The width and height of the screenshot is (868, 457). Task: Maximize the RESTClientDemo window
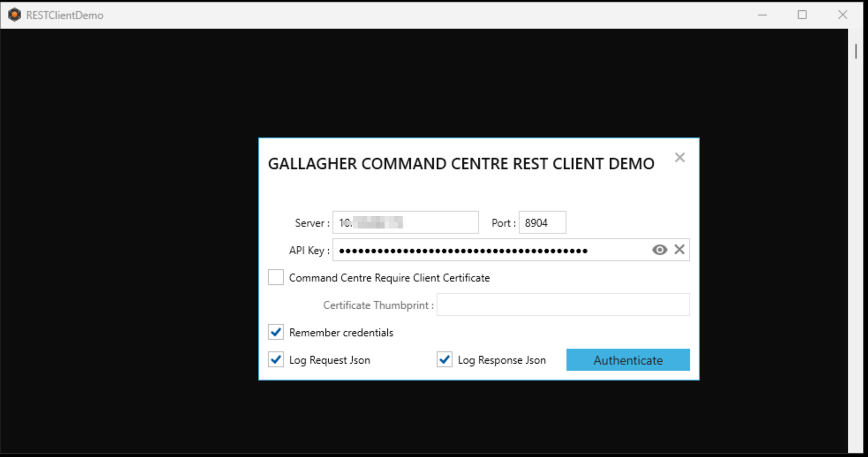pyautogui.click(x=802, y=15)
